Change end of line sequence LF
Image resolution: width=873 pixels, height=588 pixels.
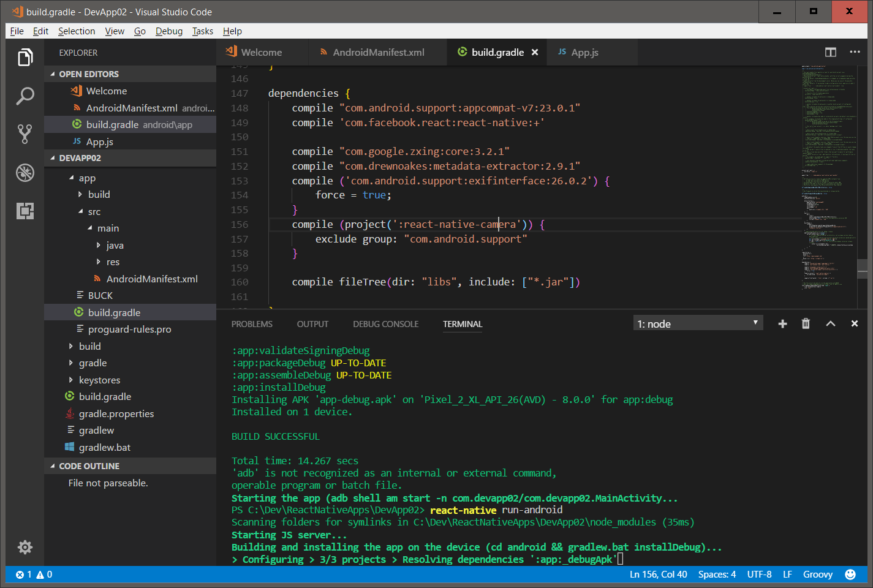pyautogui.click(x=787, y=575)
